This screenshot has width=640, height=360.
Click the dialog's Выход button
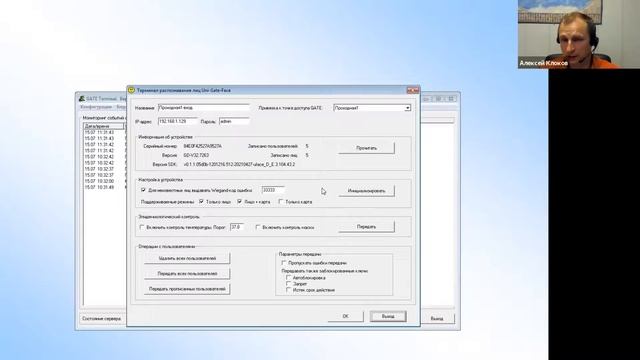[388, 316]
